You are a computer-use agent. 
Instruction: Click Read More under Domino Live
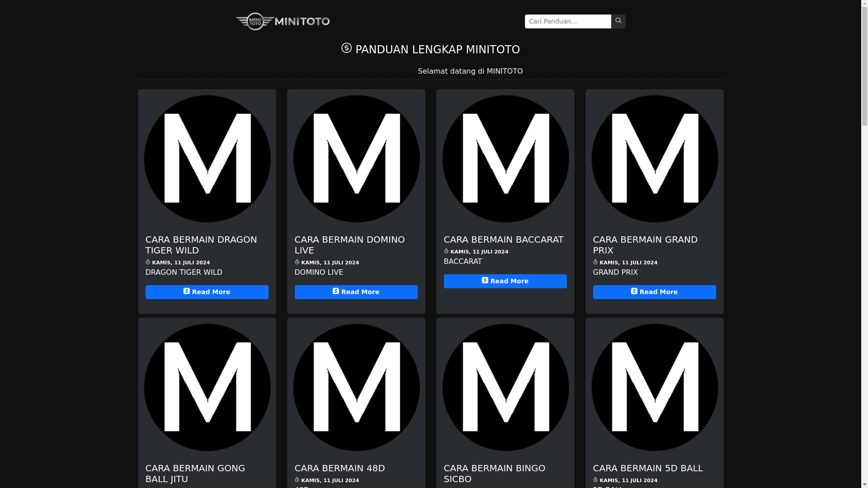coord(356,292)
